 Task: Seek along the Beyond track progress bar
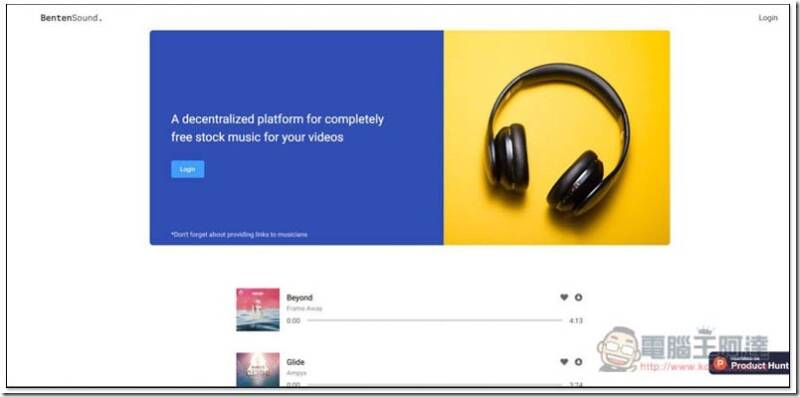coord(435,320)
